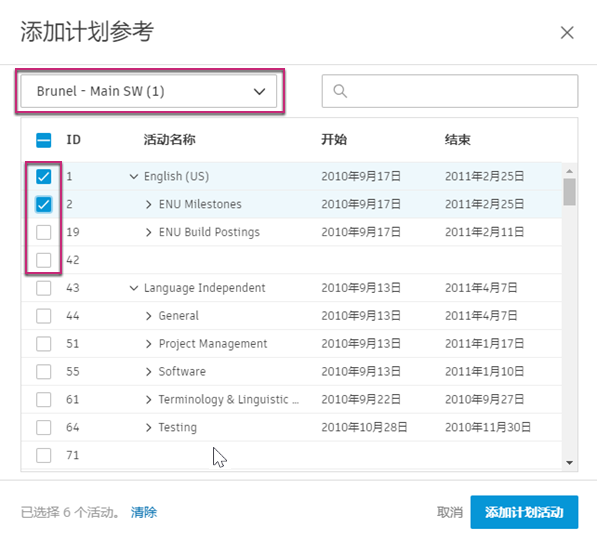Expand the General group
This screenshot has width=597, height=541.
pos(148,316)
